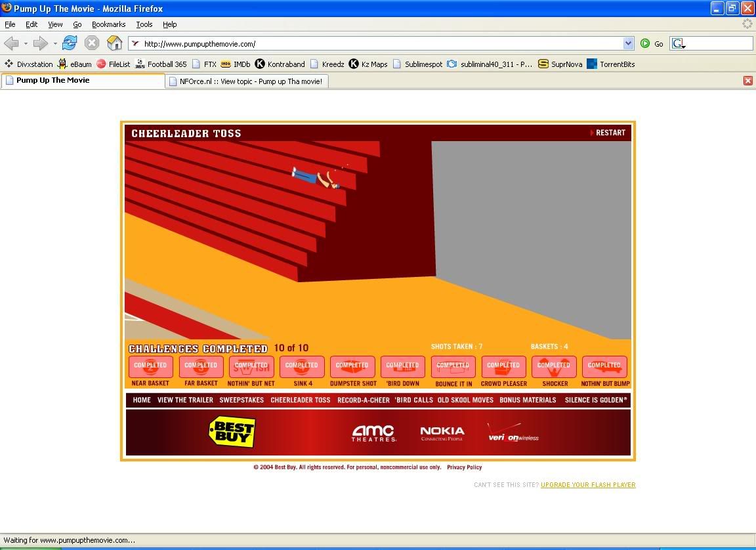Open CHEERLEADER TOSS from the nav bar
Viewport: 756px width, 550px height.
pos(301,400)
